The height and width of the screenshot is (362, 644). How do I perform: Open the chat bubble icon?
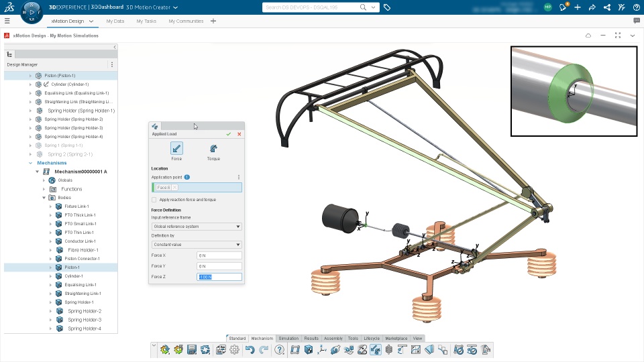point(637,21)
